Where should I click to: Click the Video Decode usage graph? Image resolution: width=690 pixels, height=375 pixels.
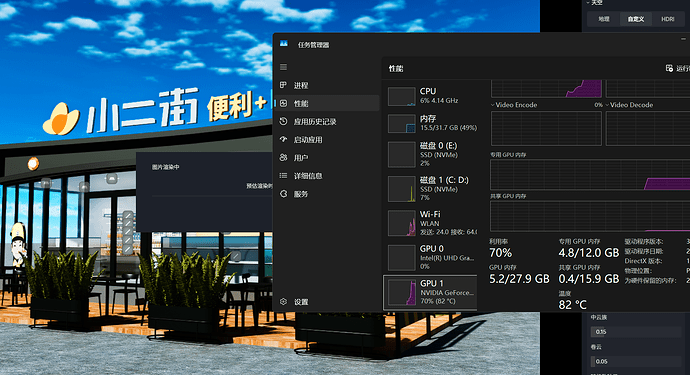pos(648,128)
